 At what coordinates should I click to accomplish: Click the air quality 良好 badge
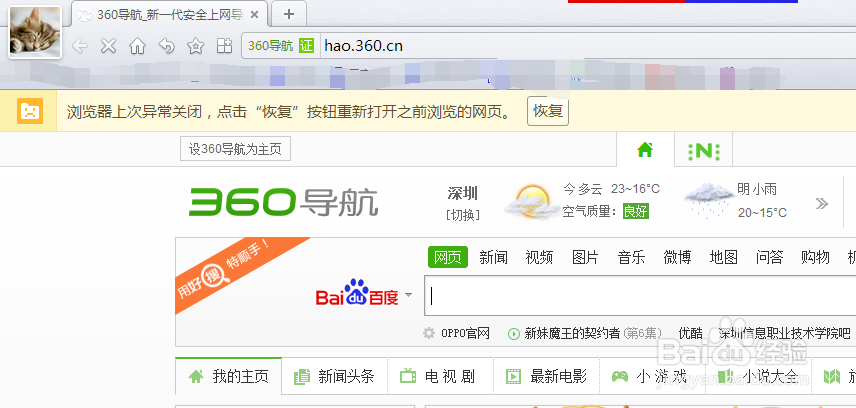tap(636, 211)
